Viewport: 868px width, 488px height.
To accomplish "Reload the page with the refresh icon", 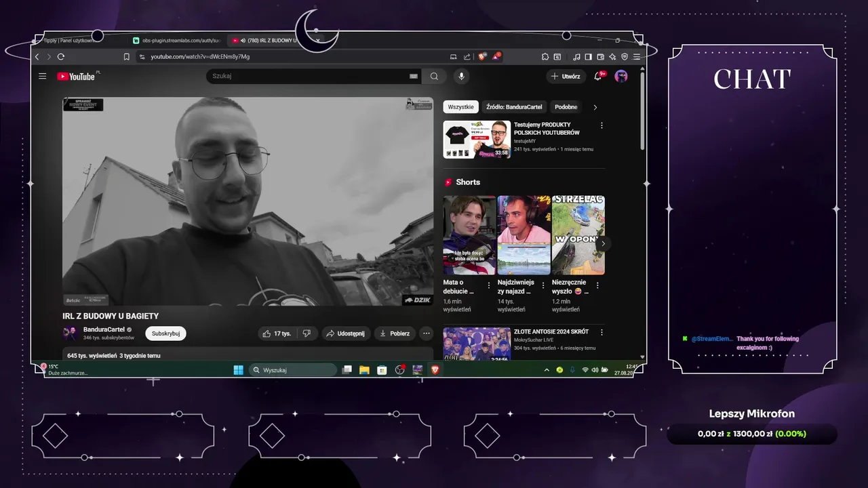I will click(61, 57).
